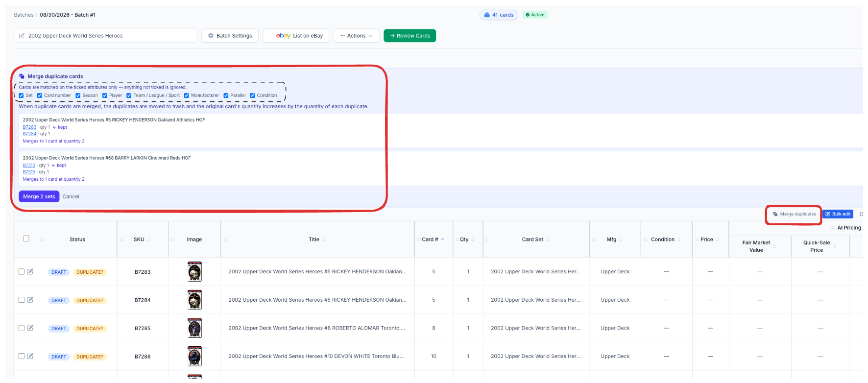Click the 41 cards badge
This screenshot has width=868, height=383.
coord(499,15)
